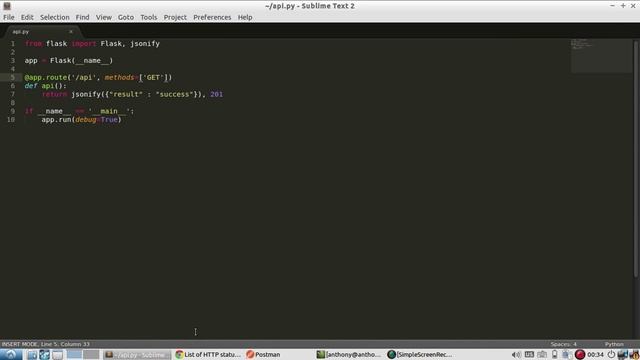Click the power button tray icon
The height and width of the screenshot is (360, 640).
[x=611, y=355]
